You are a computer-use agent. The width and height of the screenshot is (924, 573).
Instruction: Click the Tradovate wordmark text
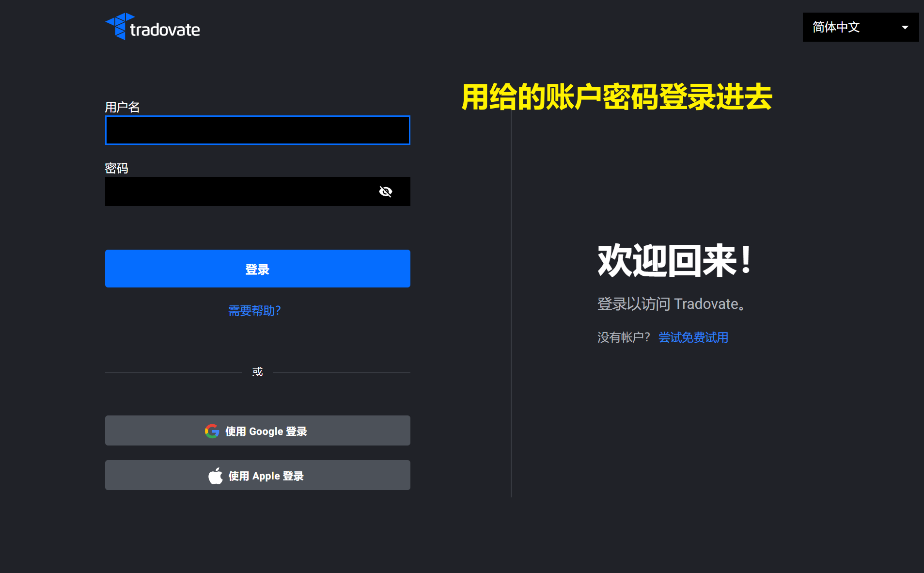165,30
